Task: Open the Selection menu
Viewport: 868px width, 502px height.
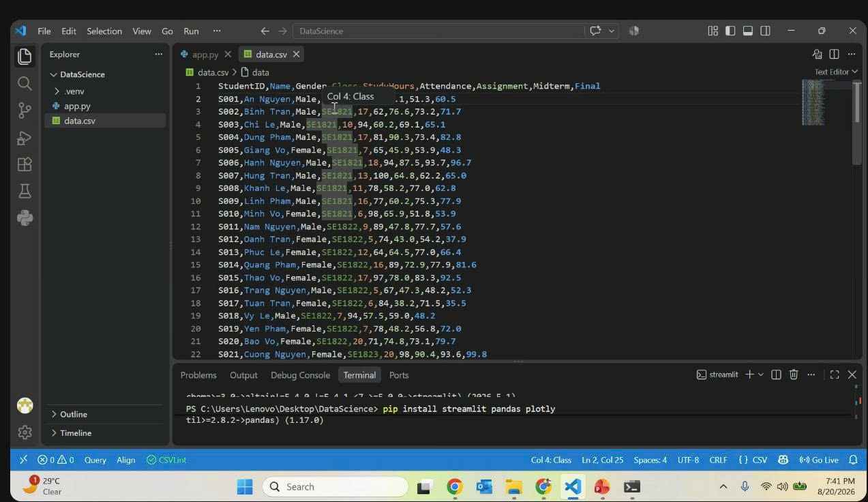Action: (x=104, y=31)
